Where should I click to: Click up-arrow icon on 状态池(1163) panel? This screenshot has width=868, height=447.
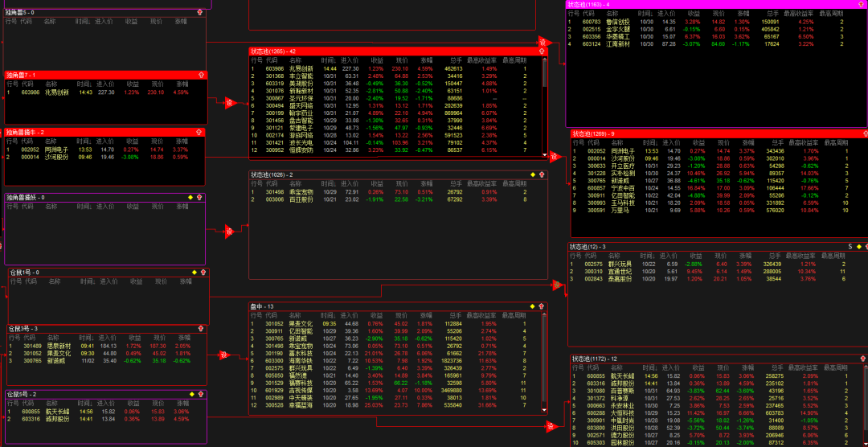tap(862, 5)
